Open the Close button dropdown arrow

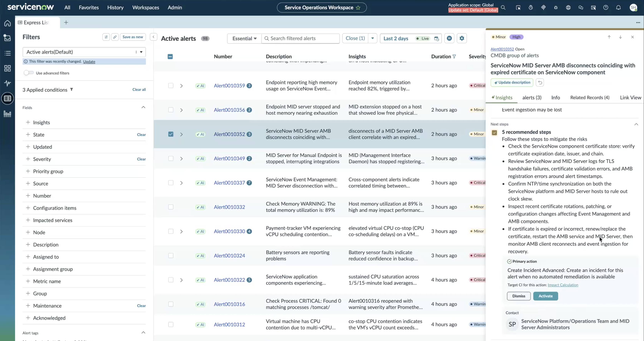(x=373, y=38)
